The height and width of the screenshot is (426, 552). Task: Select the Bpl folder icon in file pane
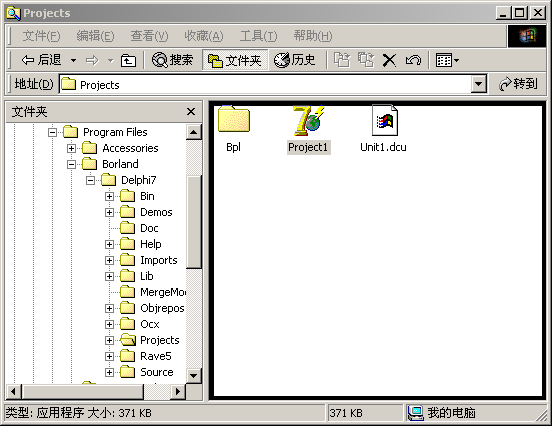tap(234, 119)
